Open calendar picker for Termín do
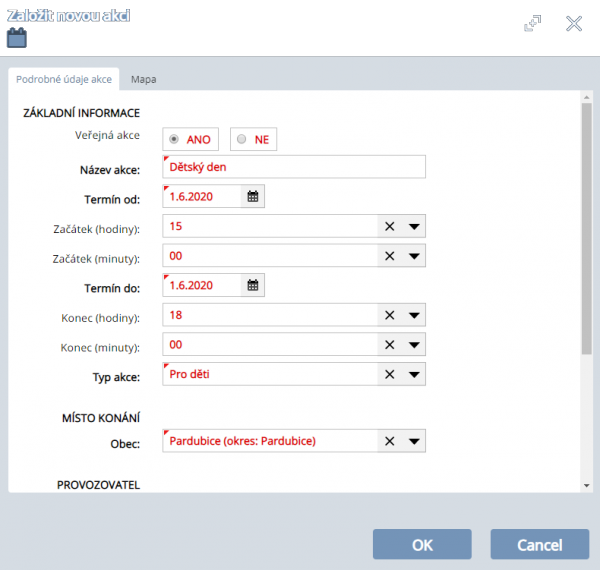The image size is (600, 570). [253, 286]
